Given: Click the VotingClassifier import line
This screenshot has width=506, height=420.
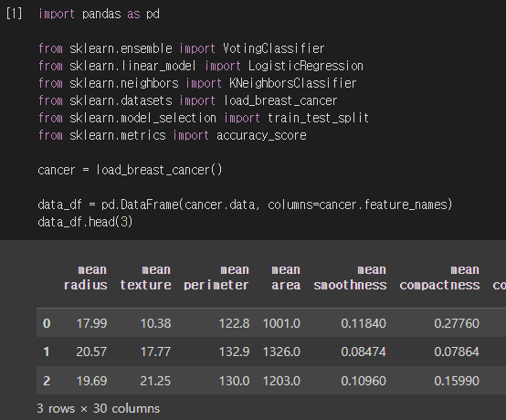Looking at the screenshot, I should click(x=182, y=48).
